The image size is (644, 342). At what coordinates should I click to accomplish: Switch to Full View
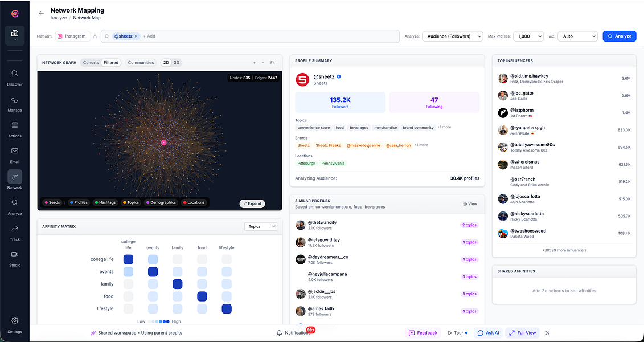tap(522, 333)
